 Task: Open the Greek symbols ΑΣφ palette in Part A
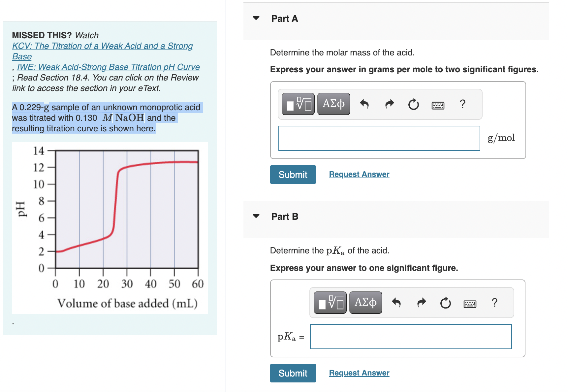(333, 104)
